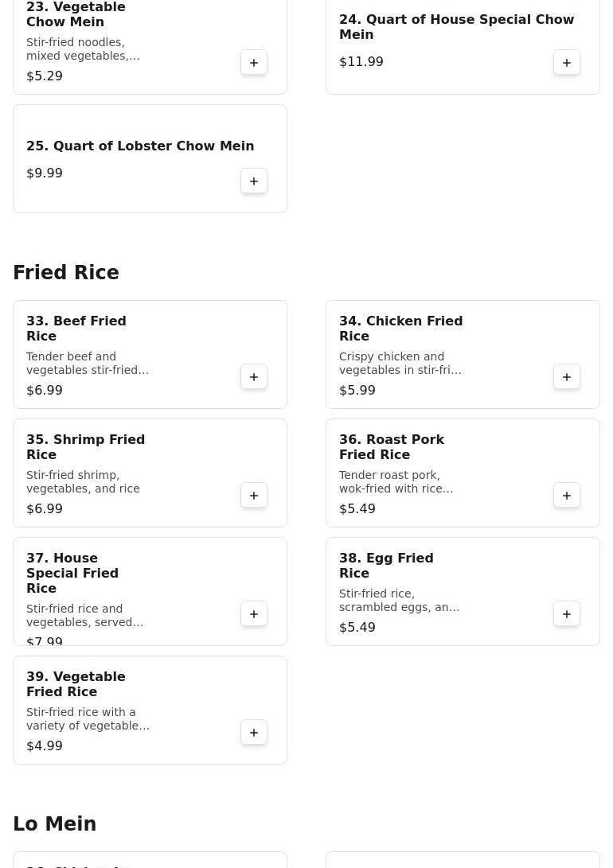This screenshot has height=868, width=613.
Task: Click Shrimp Fried Rice item title
Action: click(85, 447)
